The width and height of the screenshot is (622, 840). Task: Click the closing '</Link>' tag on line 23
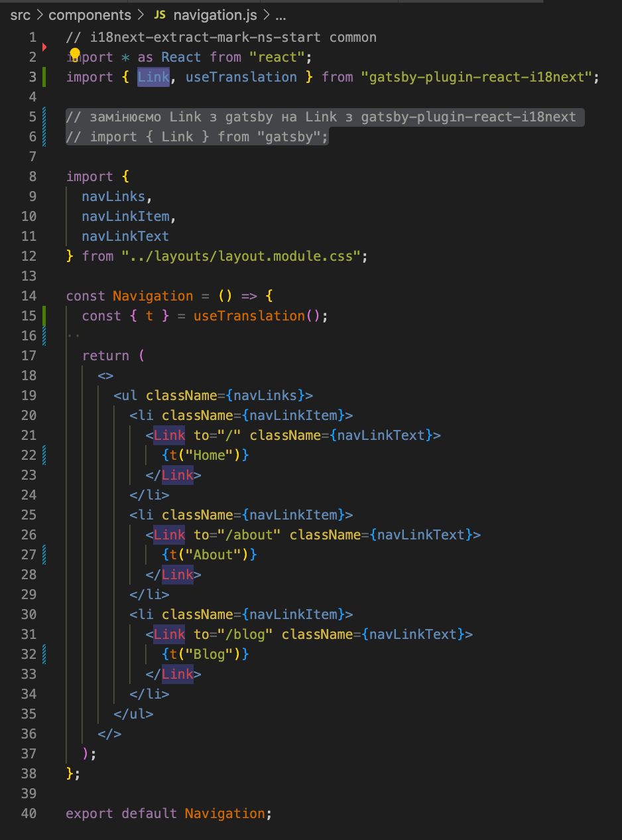[x=174, y=475]
